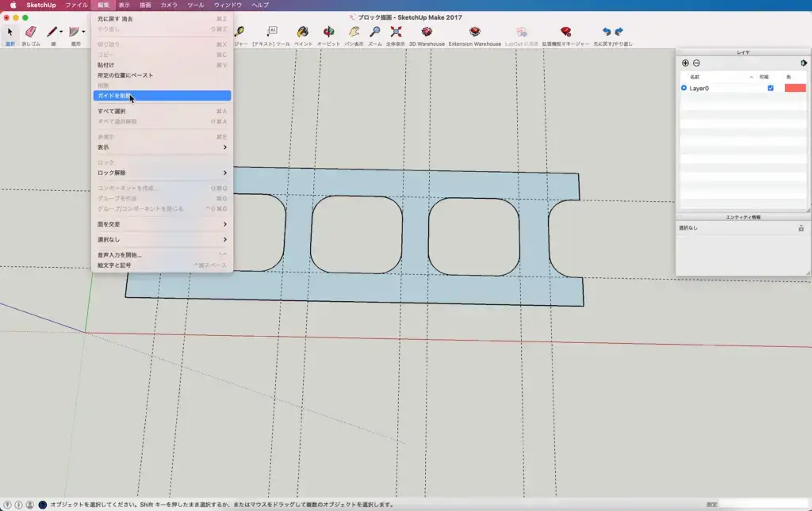812x511 pixels.
Task: Open Extension Warehouse
Action: [x=475, y=32]
